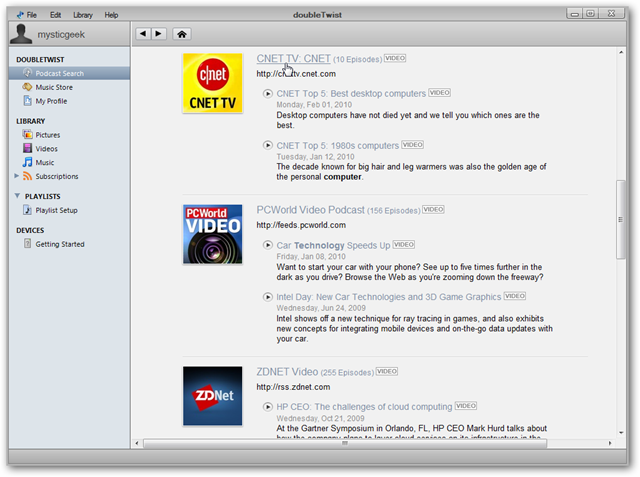Select the Getting Started label under Devices
Screen dimensions: 640x477
(60, 244)
